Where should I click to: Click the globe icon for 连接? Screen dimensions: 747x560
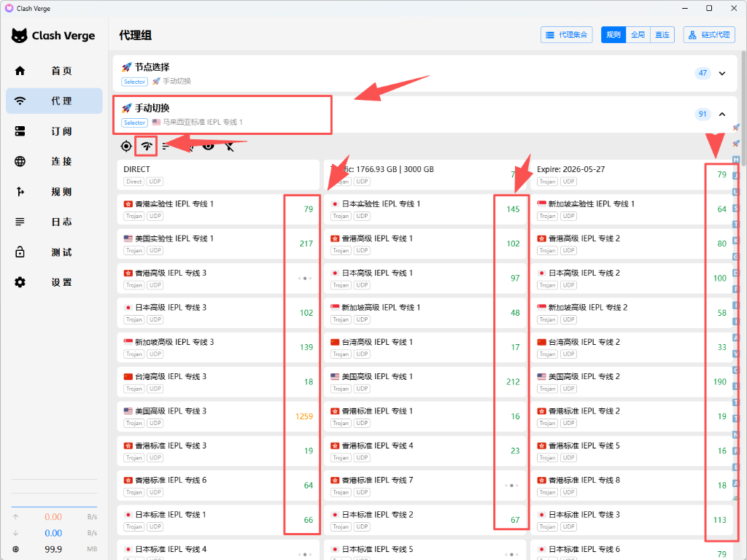coord(20,161)
